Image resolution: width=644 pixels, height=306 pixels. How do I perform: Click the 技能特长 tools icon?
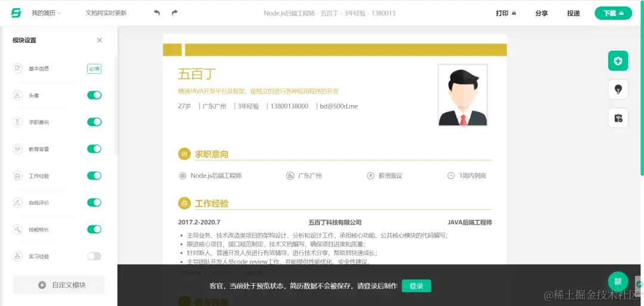tap(17, 229)
